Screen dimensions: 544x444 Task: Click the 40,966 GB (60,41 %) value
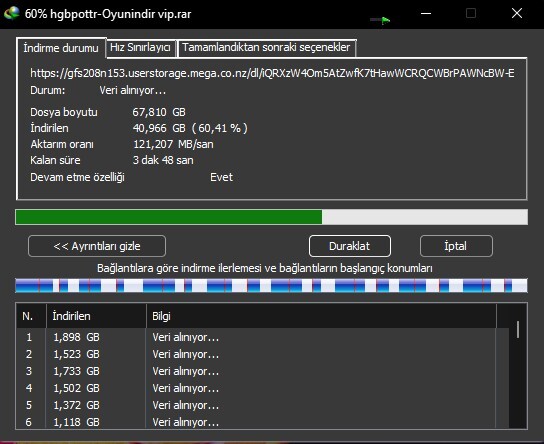190,128
